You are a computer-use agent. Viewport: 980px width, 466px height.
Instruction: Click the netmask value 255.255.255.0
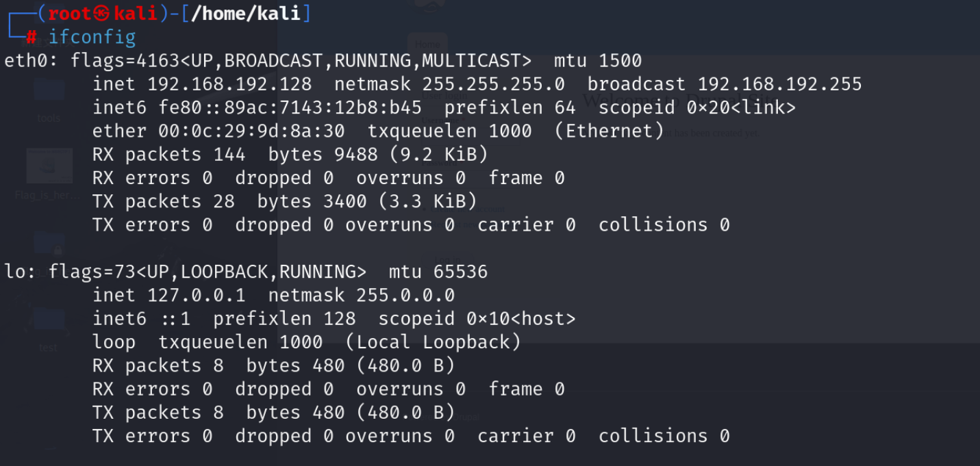[x=493, y=84]
